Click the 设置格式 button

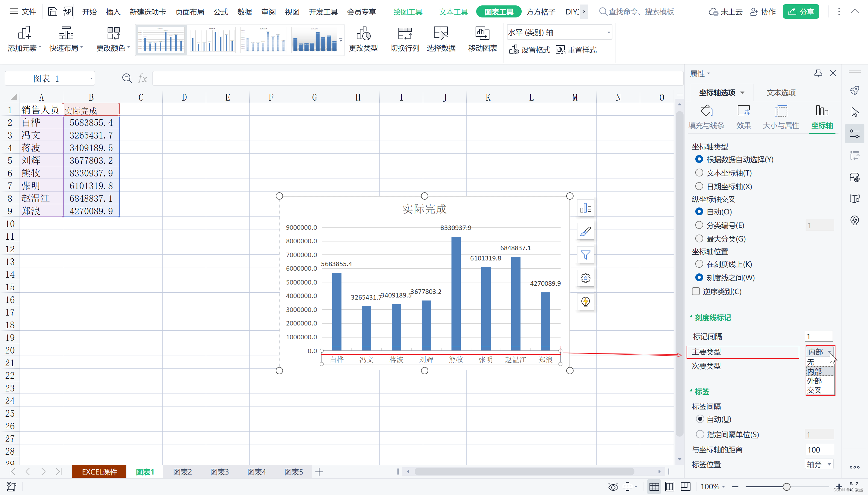[530, 50]
